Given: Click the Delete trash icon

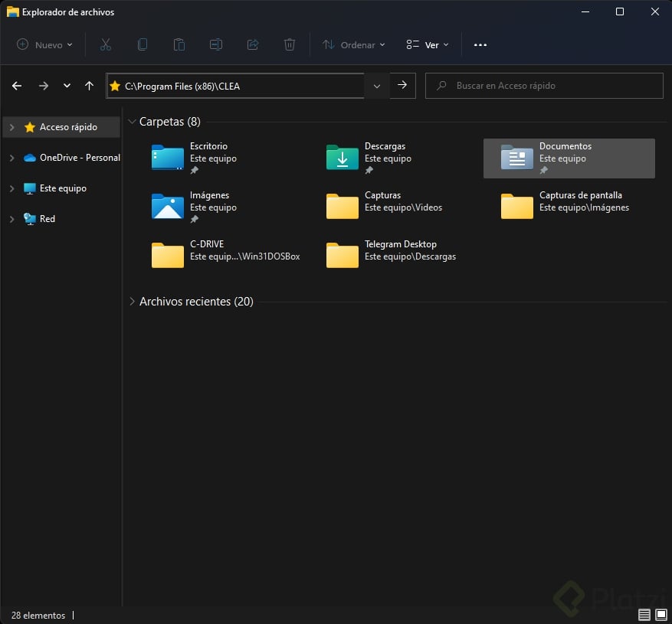Looking at the screenshot, I should tap(290, 44).
